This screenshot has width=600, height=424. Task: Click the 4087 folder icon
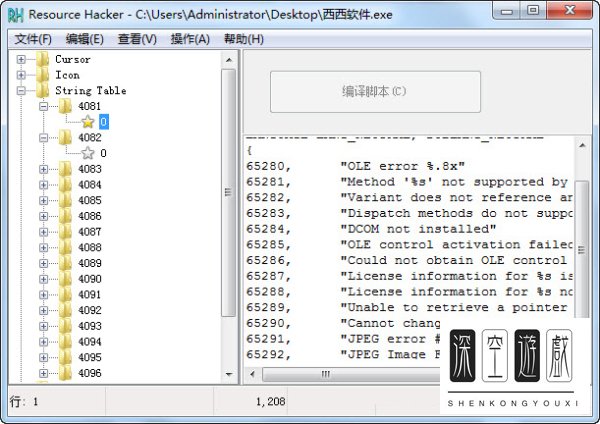coord(65,232)
